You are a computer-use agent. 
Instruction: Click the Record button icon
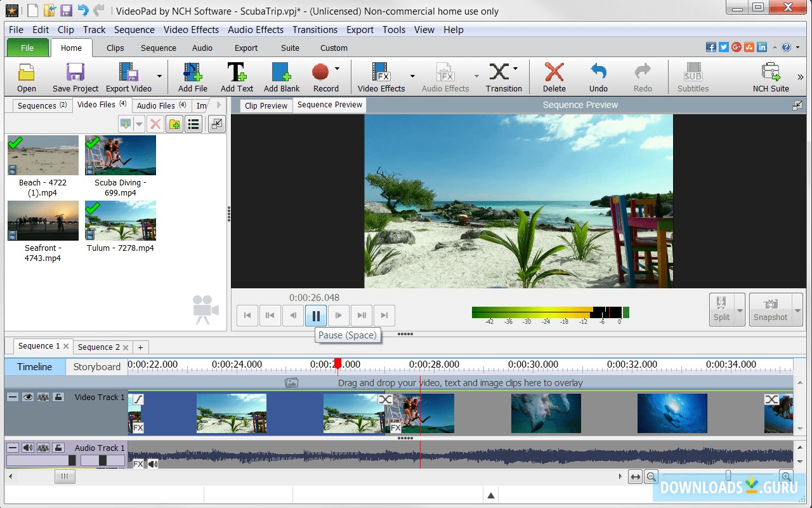pos(322,72)
